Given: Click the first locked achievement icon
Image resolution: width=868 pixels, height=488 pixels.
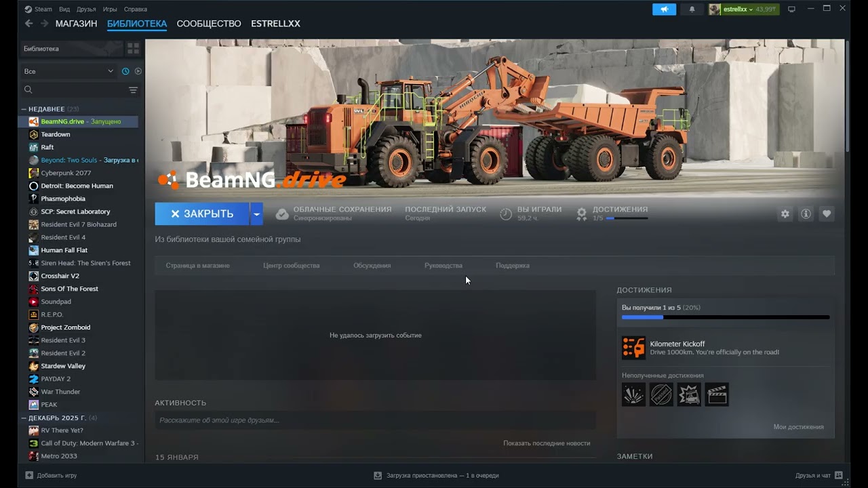Looking at the screenshot, I should pos(633,394).
